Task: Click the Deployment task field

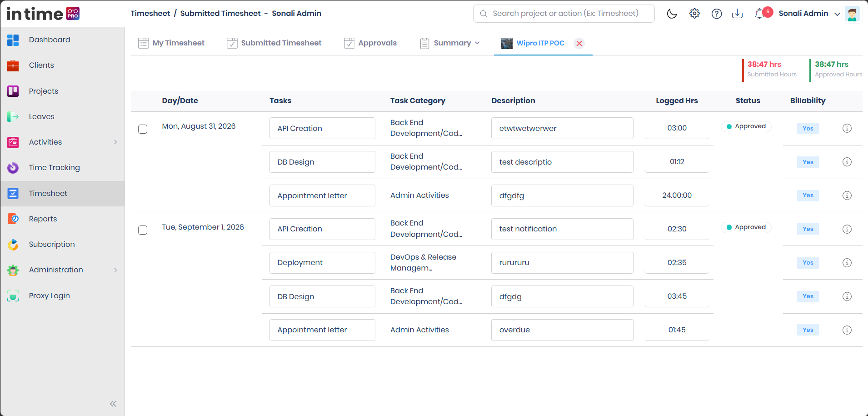Action: (322, 263)
